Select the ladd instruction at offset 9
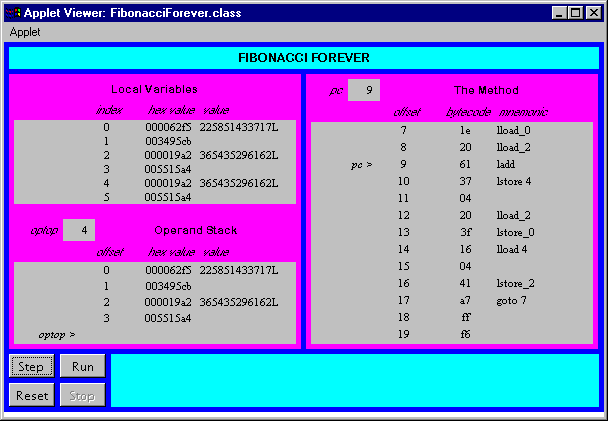 click(505, 164)
